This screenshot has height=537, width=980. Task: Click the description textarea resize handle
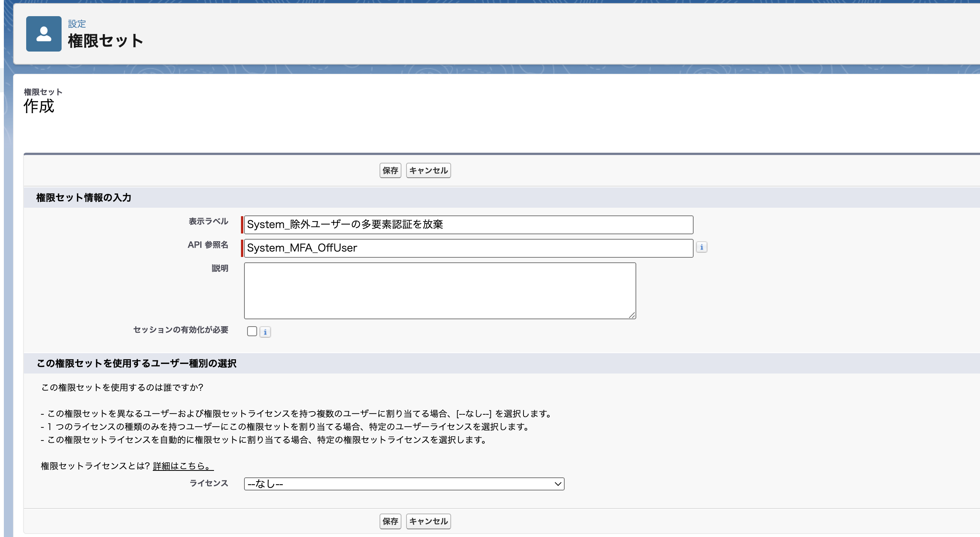pyautogui.click(x=632, y=316)
